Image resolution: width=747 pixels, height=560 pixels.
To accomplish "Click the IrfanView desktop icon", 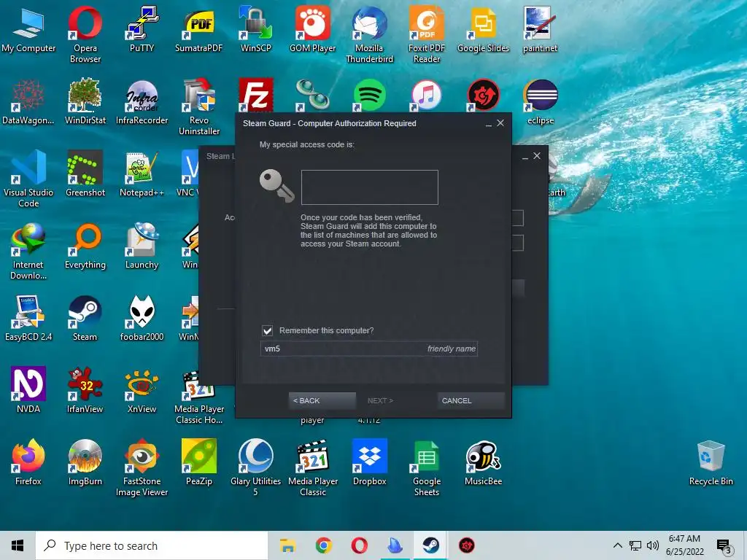I will (85, 391).
